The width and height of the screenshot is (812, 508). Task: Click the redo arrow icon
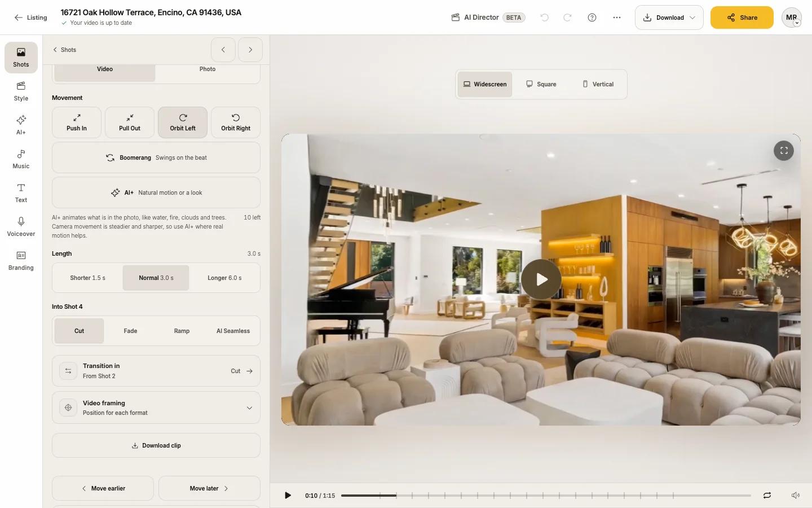[567, 17]
